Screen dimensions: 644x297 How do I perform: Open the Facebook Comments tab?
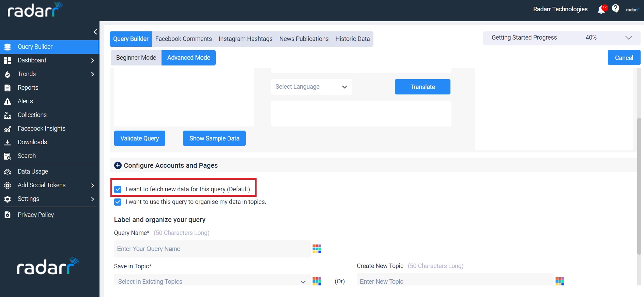tap(184, 39)
